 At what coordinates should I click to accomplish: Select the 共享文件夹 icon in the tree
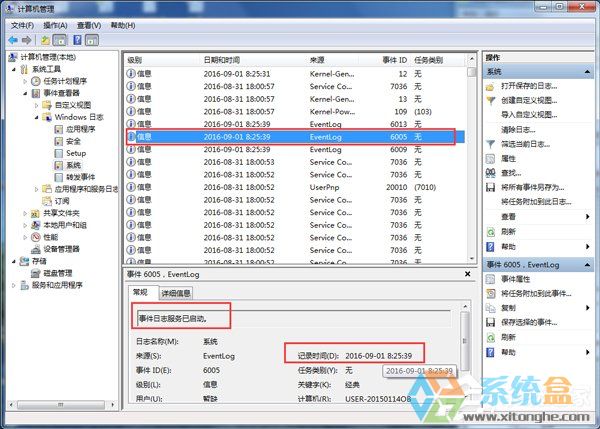click(x=36, y=213)
